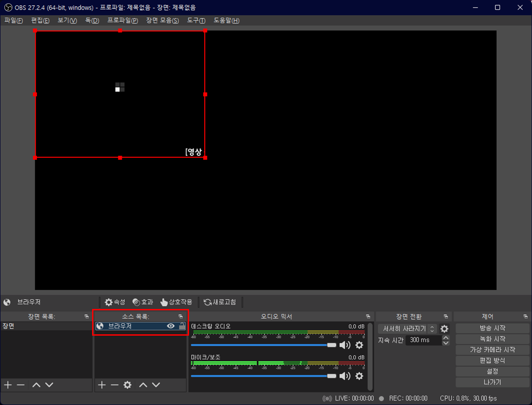
Task: Open the 장면 모음(S) menu
Action: [162, 20]
